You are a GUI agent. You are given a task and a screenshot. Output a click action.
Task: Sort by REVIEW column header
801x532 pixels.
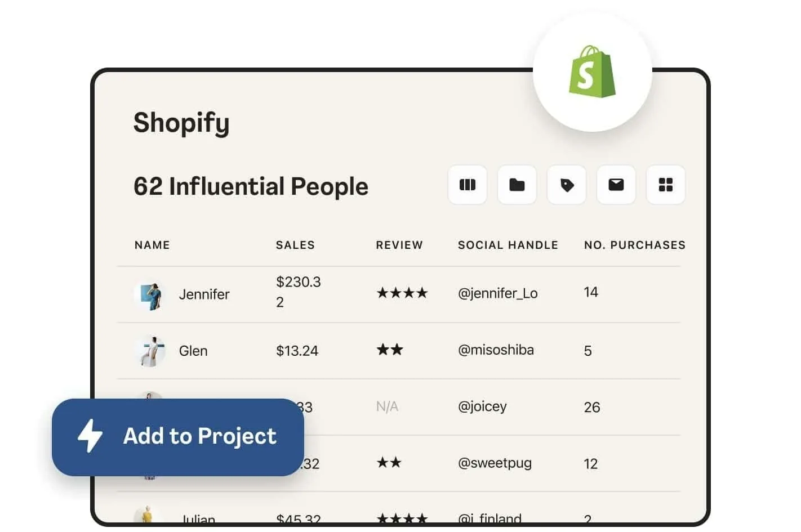click(x=399, y=245)
